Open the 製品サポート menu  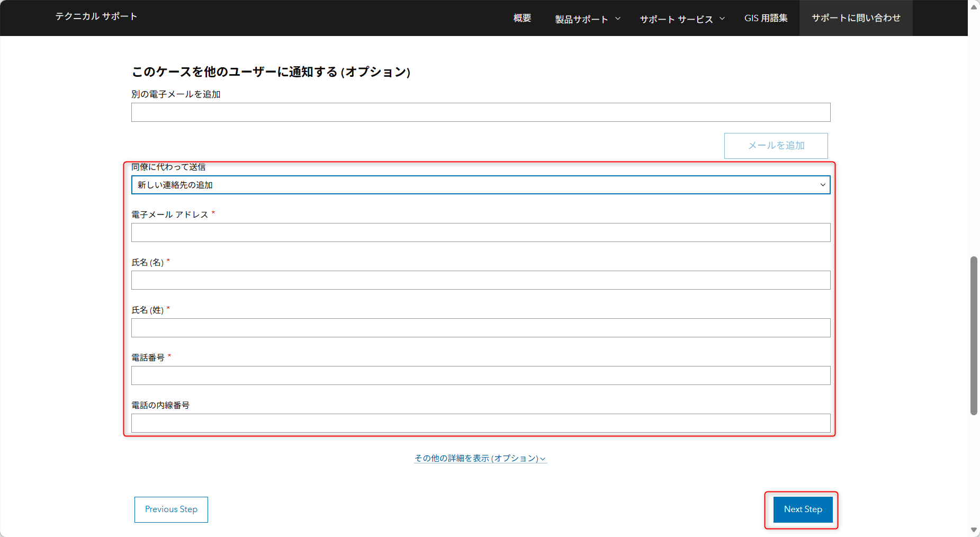587,19
